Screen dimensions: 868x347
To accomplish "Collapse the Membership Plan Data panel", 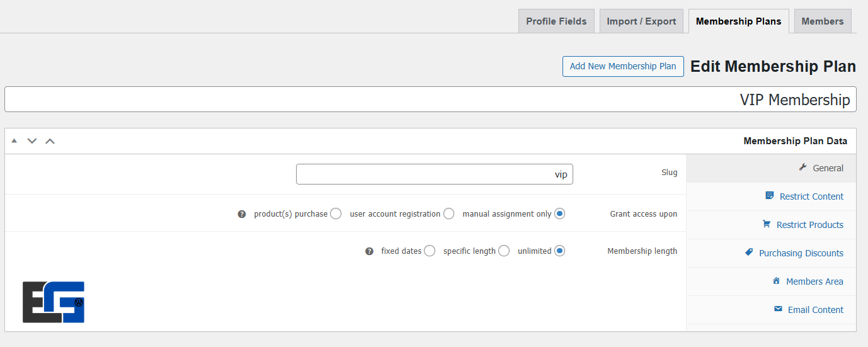I will point(14,141).
